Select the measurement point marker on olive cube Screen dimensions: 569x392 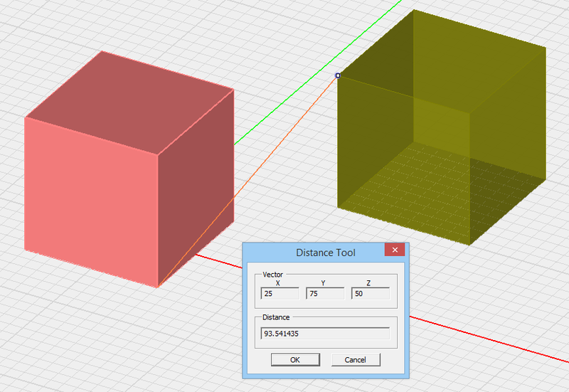(x=338, y=75)
